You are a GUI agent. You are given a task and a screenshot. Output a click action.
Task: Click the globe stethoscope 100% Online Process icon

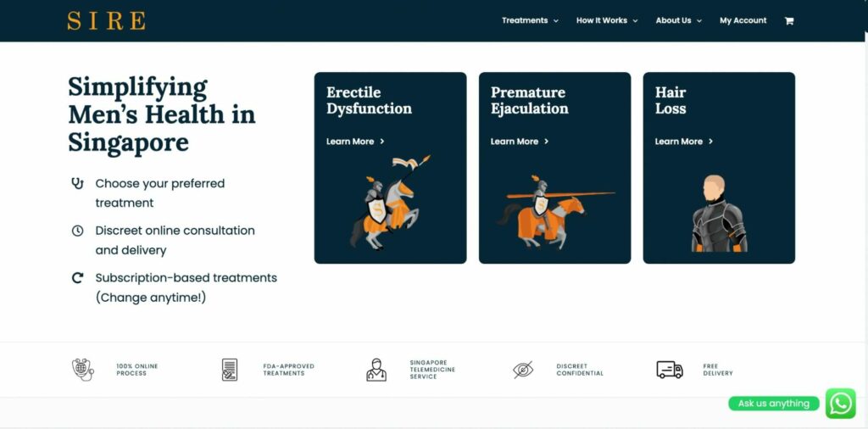point(83,370)
